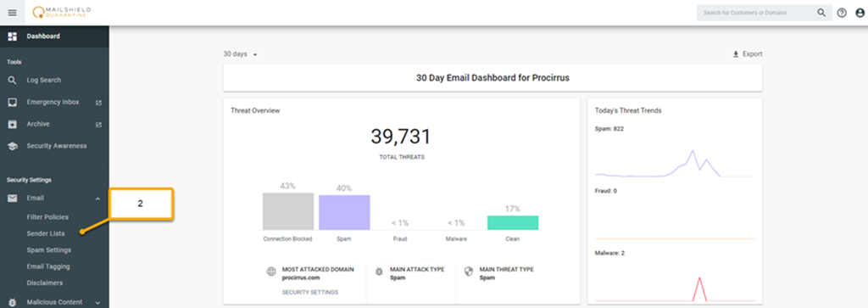868x308 pixels.
Task: Select Filter Policies under Email
Action: pos(47,217)
